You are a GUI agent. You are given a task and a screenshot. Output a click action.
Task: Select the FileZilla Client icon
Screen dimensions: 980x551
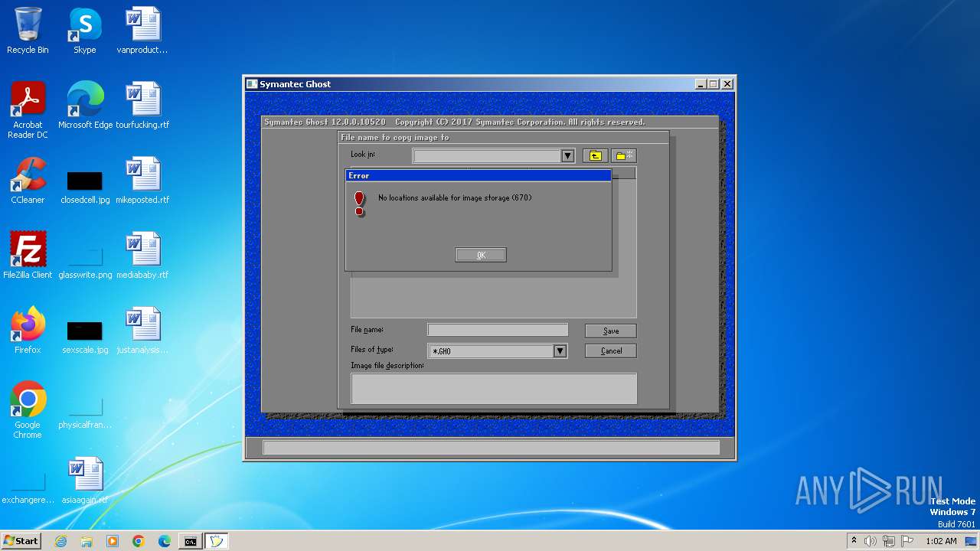[28, 256]
